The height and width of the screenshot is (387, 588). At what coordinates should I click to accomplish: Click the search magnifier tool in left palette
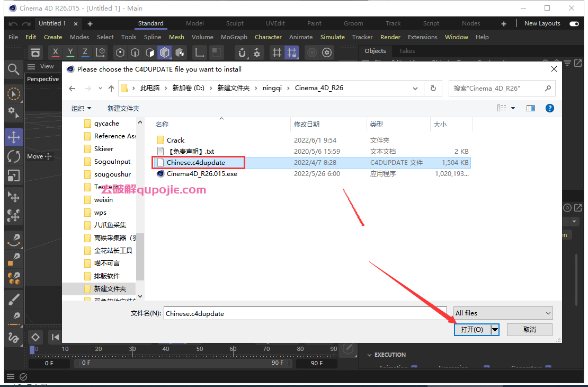tap(14, 69)
